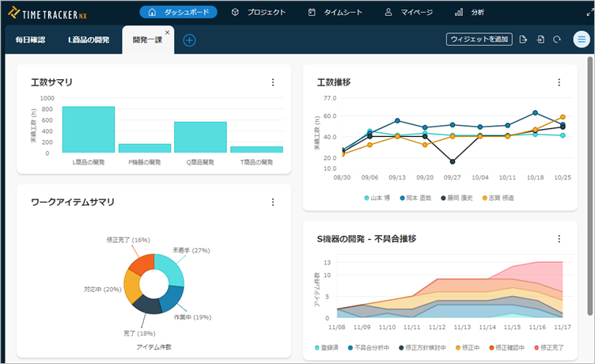Close the 開発一課 tab

click(167, 32)
